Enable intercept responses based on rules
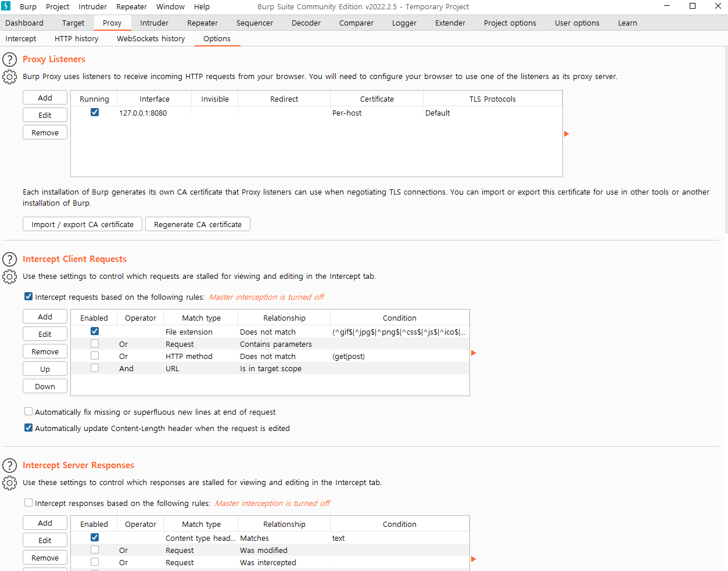 tap(28, 502)
